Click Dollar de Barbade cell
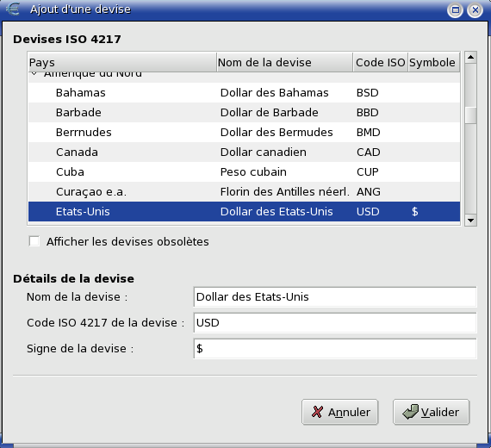 tap(270, 113)
